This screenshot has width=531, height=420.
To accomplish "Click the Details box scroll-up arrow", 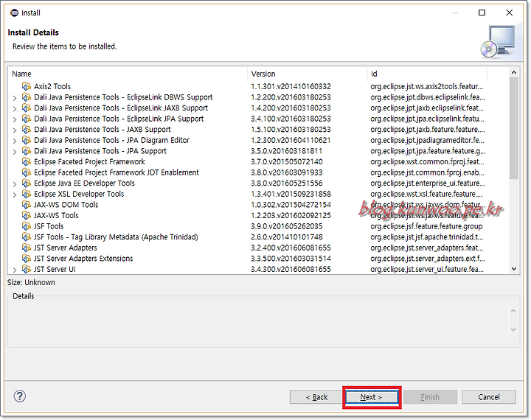I will click(x=513, y=311).
